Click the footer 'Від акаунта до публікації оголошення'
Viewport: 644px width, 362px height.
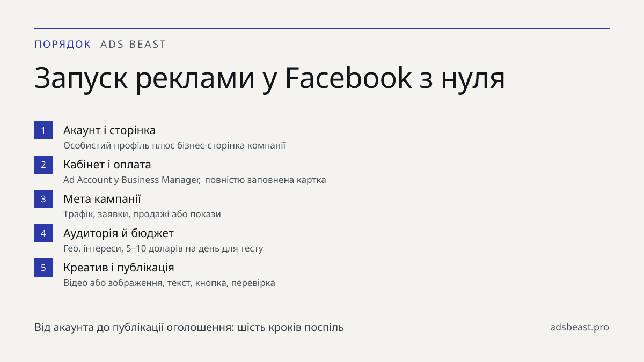click(x=134, y=327)
